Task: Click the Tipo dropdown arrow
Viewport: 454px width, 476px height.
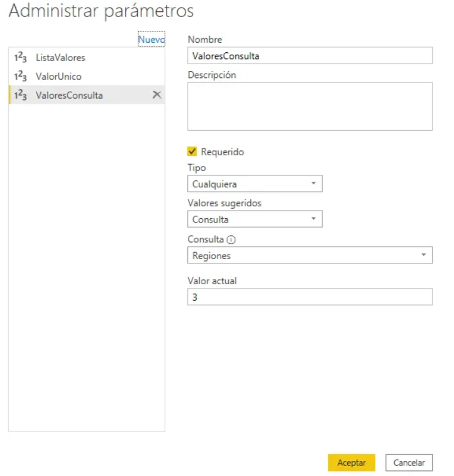Action: [313, 184]
